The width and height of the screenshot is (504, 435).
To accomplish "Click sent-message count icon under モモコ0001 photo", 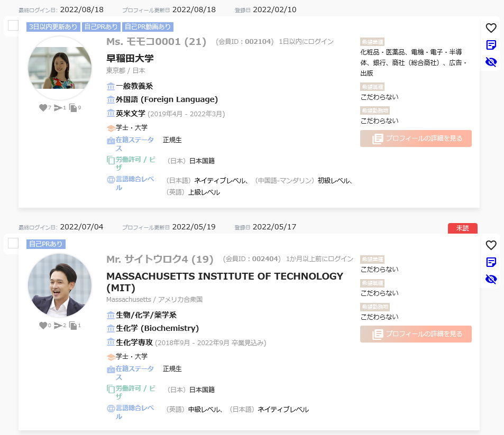I will 60,108.
